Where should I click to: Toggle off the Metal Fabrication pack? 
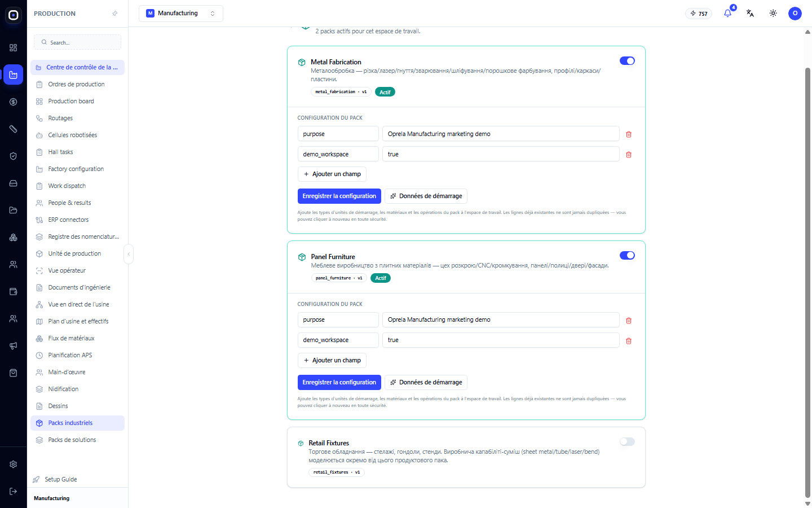(627, 61)
